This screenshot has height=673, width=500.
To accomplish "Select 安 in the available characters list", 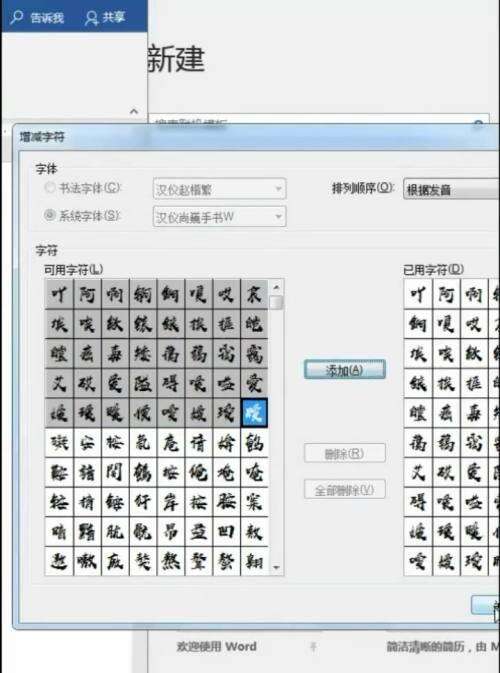I will 87,442.
